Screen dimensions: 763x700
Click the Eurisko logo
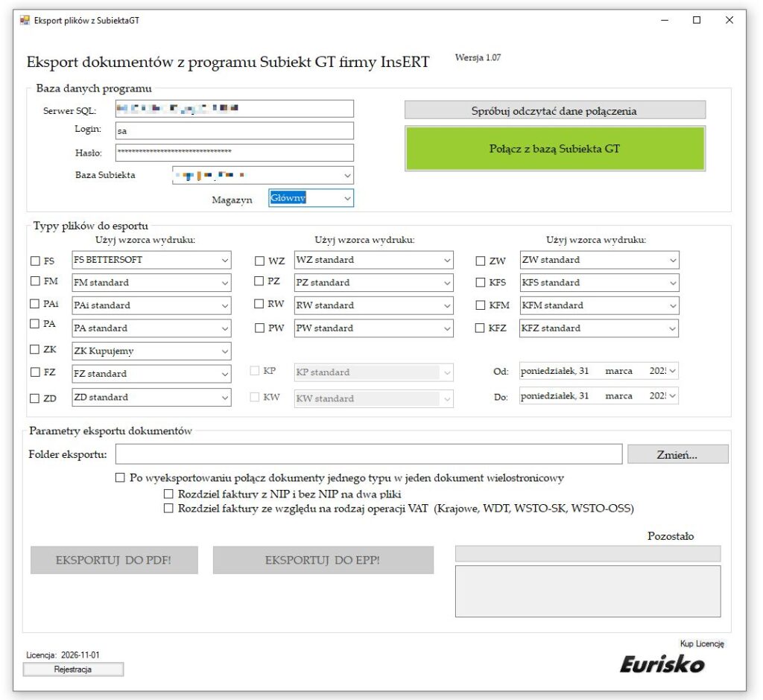[x=662, y=664]
